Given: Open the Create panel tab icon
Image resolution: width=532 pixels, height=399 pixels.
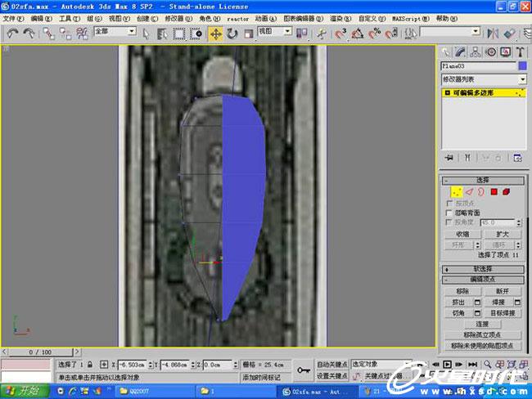Looking at the screenshot, I should [x=445, y=52].
